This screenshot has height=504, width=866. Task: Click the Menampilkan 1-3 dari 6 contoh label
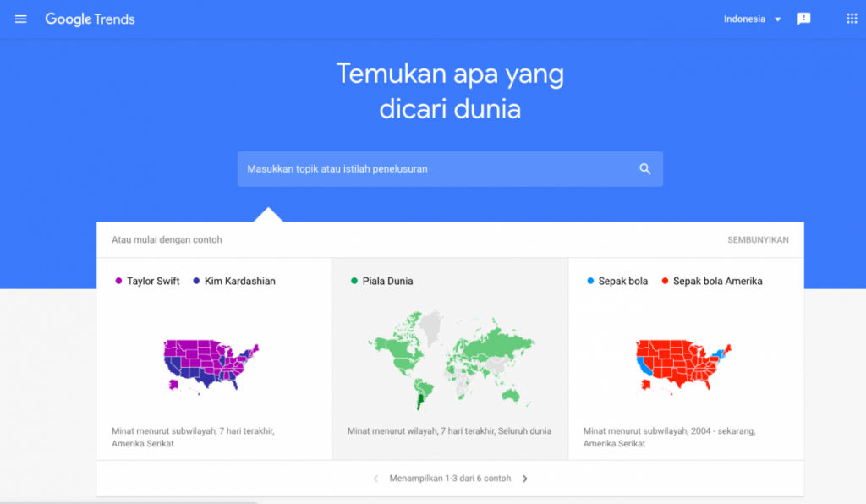click(x=450, y=478)
